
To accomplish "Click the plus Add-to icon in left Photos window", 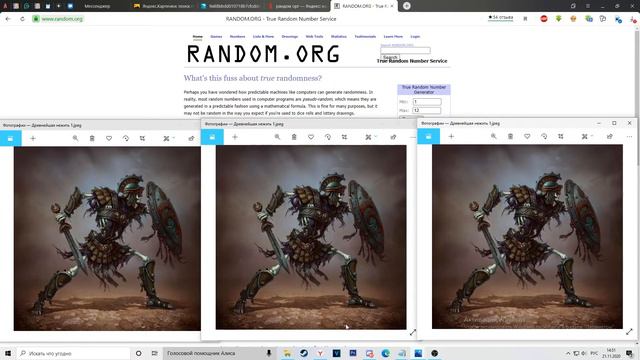I will point(33,138).
